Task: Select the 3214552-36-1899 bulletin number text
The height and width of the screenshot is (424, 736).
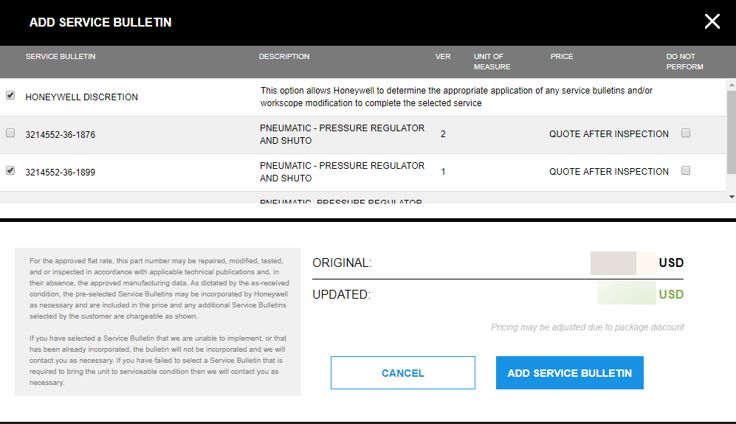Action: [60, 172]
